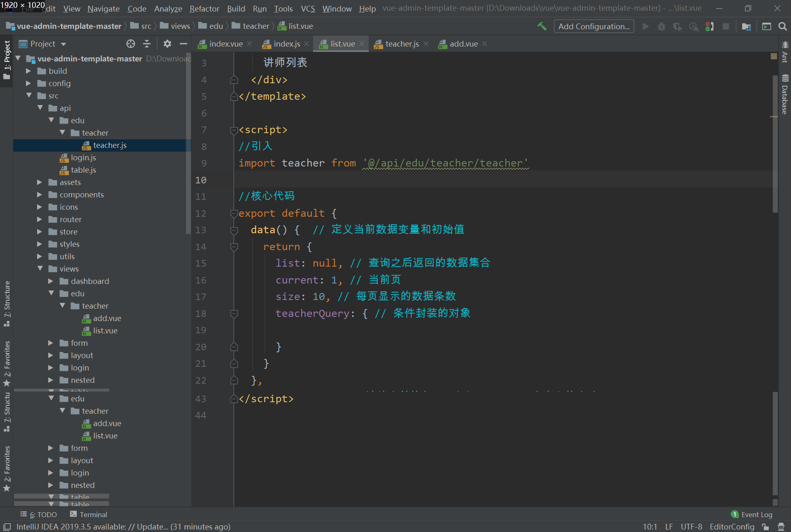Click UTF-8 encoding in status bar

coord(691,527)
